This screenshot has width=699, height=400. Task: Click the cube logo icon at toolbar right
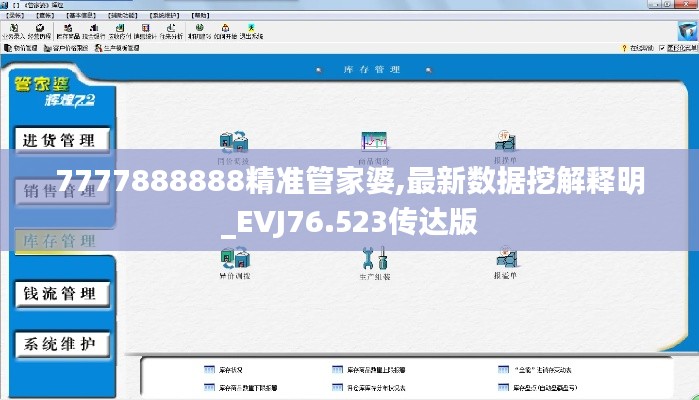click(x=687, y=31)
